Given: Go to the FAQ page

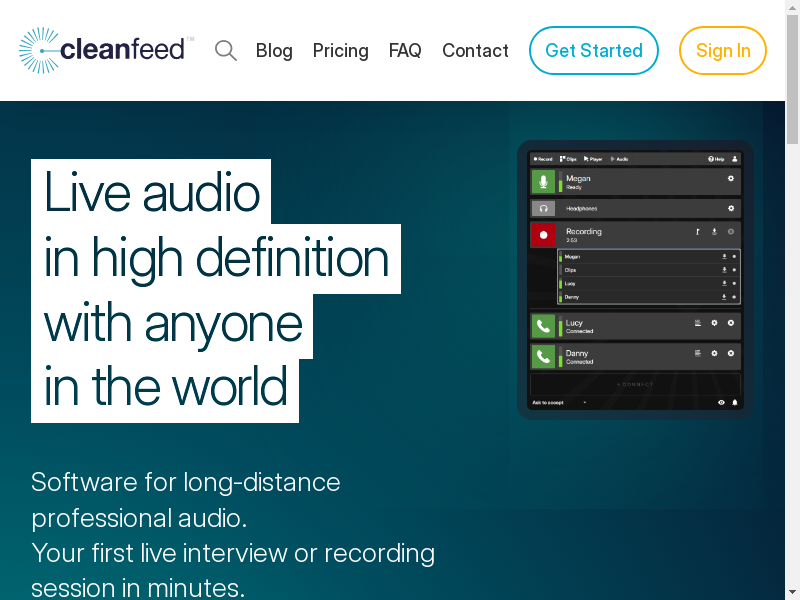Looking at the screenshot, I should pyautogui.click(x=405, y=50).
